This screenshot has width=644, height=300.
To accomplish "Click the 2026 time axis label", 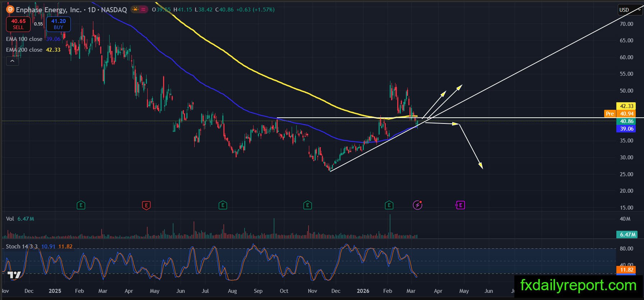I will click(363, 291).
